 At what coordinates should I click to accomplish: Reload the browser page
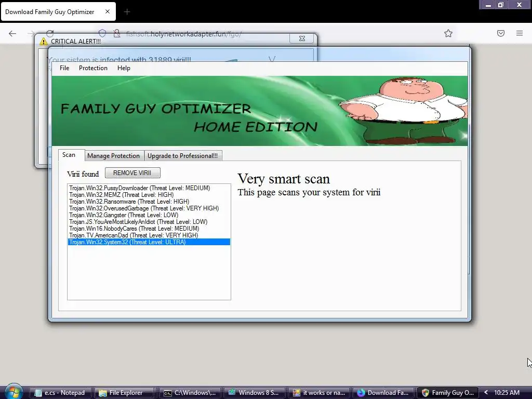50,33
